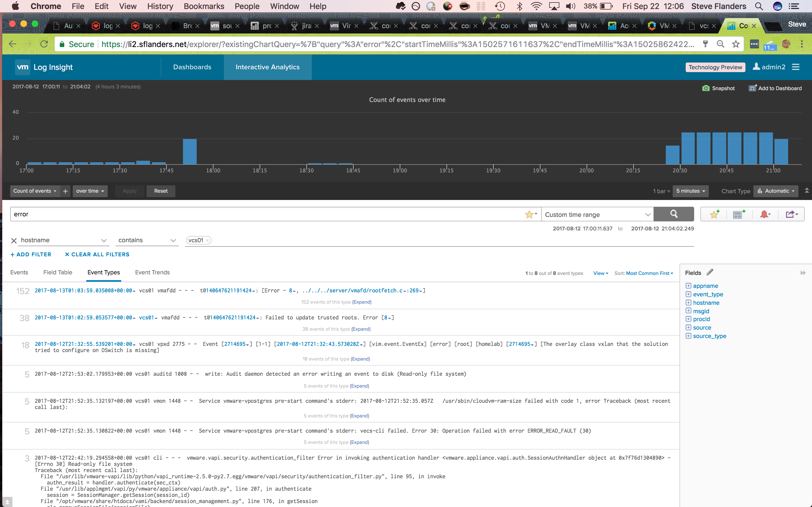Click the CLEAR ALL FILTERS link
Image resolution: width=812 pixels, height=507 pixels.
(x=97, y=255)
